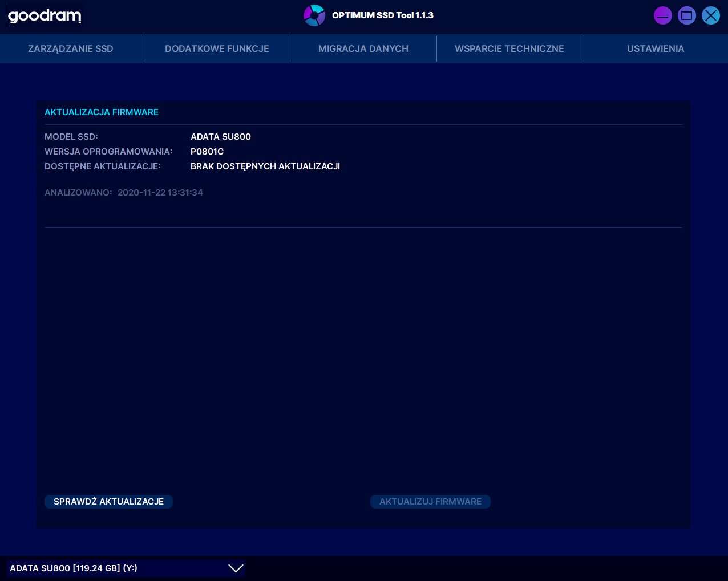Click the AKTUALIZACJA FIRMWARE section heading
This screenshot has width=728, height=581.
point(102,112)
